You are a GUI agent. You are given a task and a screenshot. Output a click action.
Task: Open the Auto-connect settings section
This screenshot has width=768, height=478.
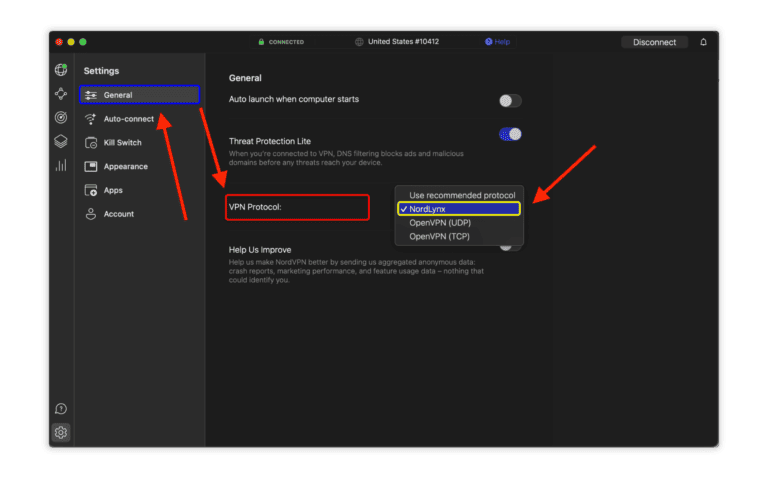[128, 119]
